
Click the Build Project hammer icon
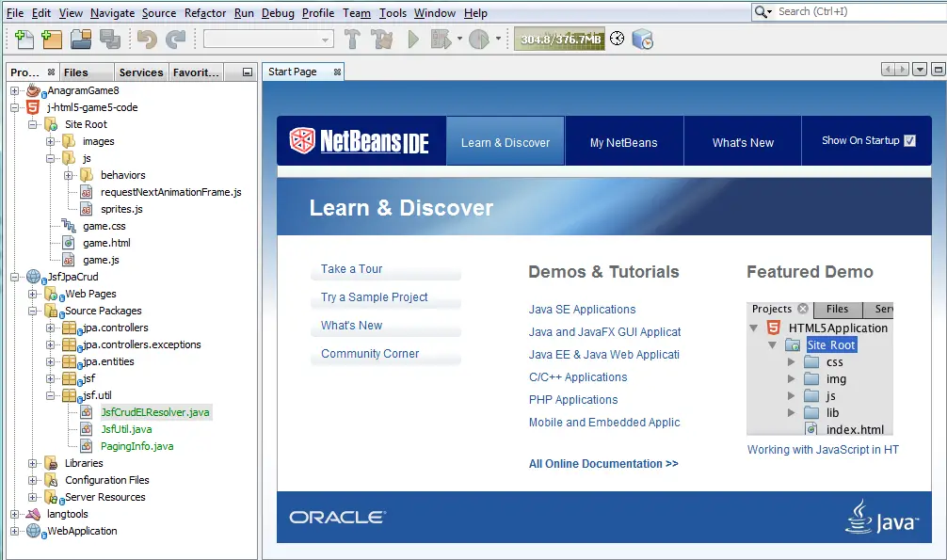[x=352, y=40]
